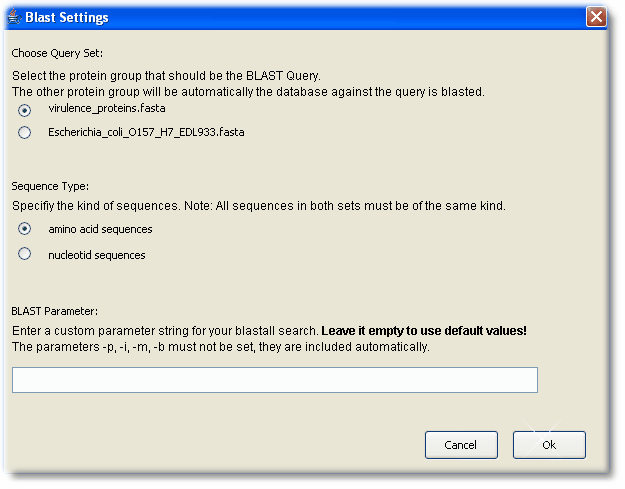This screenshot has width=625, height=489.
Task: Click the 'Select the protein group' instruction line
Action: click(x=166, y=76)
